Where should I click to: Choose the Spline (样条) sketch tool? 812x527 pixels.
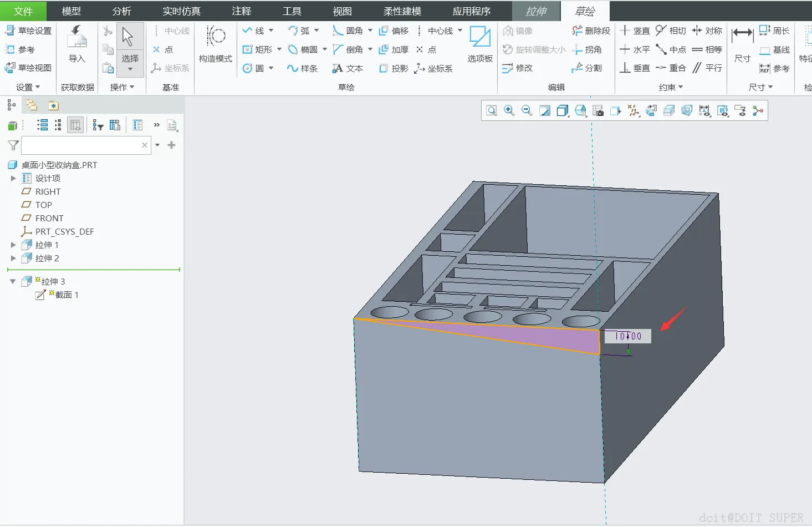303,68
